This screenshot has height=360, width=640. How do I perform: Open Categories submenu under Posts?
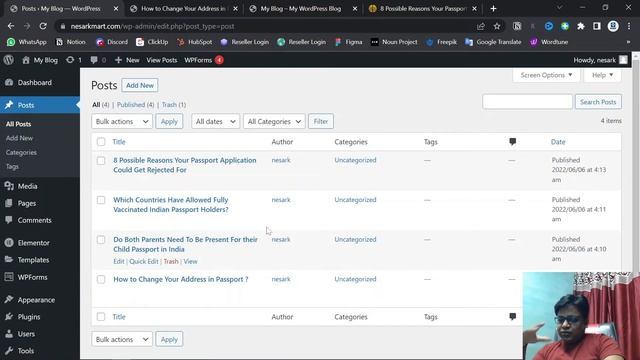coord(21,152)
